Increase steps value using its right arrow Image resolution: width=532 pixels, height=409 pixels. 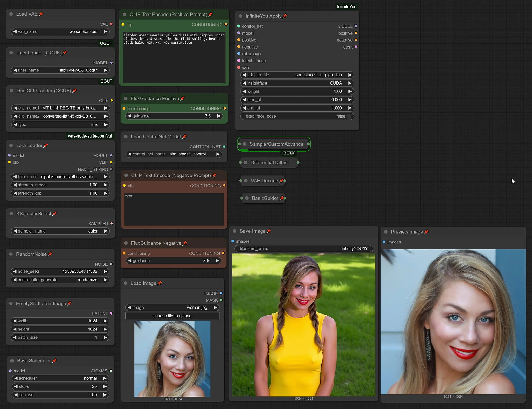pos(105,387)
